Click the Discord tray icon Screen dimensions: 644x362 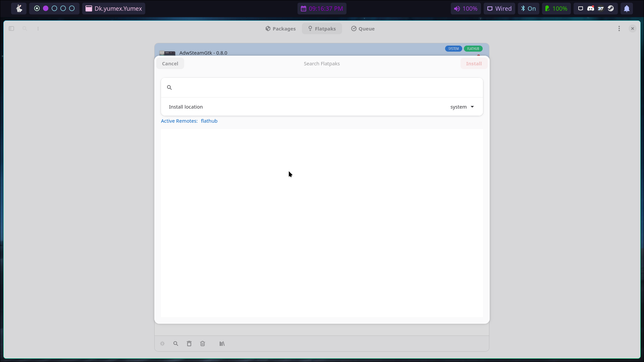point(591,9)
